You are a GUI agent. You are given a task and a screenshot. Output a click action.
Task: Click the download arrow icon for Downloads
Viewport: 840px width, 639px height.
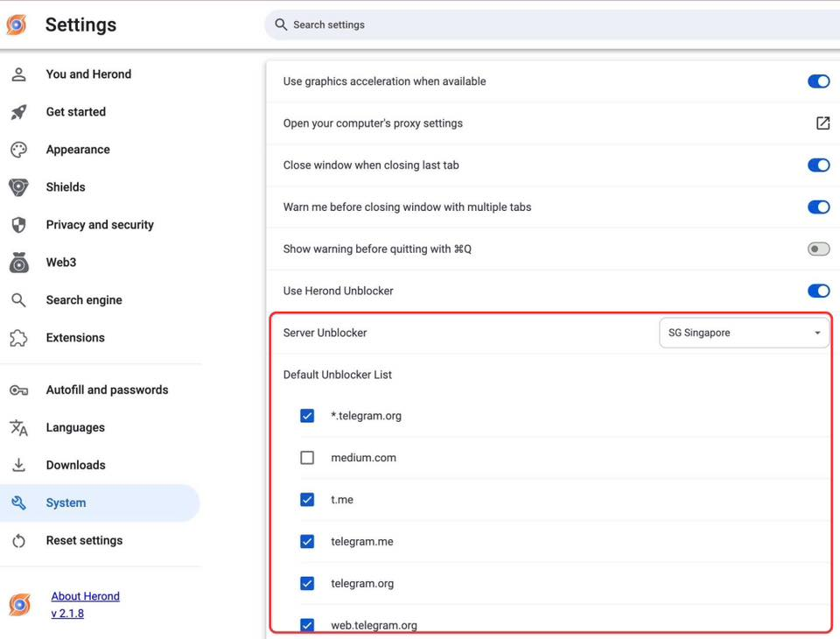coord(18,465)
